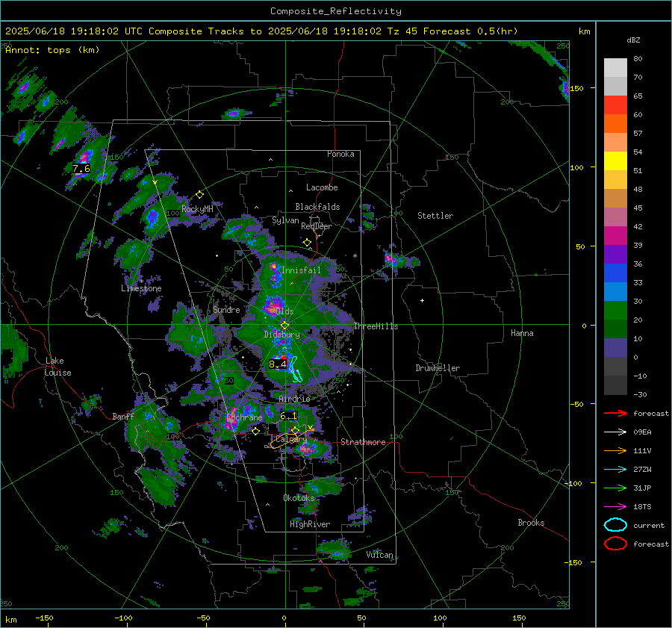Select the white 09EA track arrow
Image resolution: width=672 pixels, height=628 pixels.
tap(615, 432)
